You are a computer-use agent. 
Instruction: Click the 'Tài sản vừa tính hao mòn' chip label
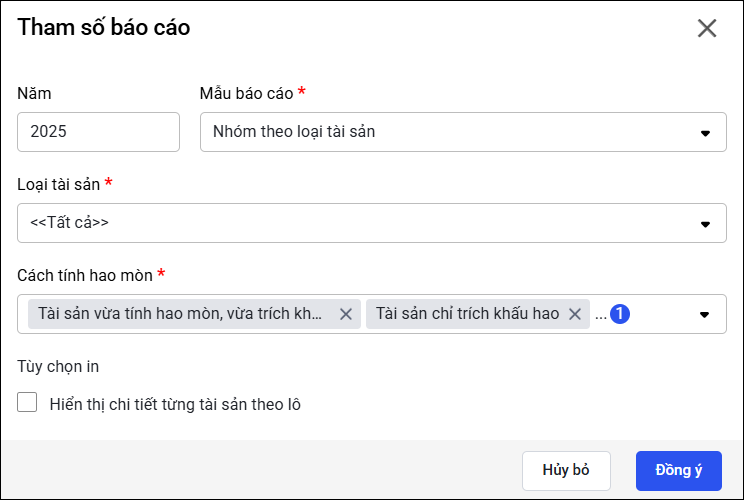180,314
